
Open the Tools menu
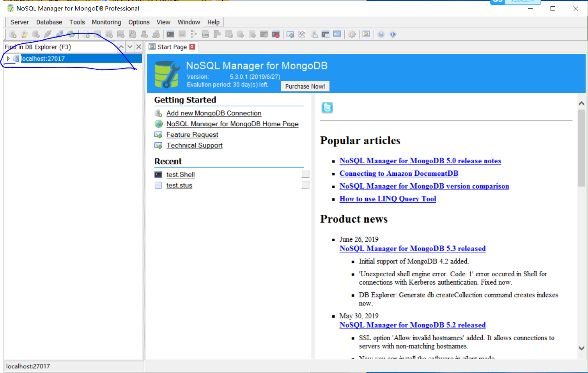[77, 22]
